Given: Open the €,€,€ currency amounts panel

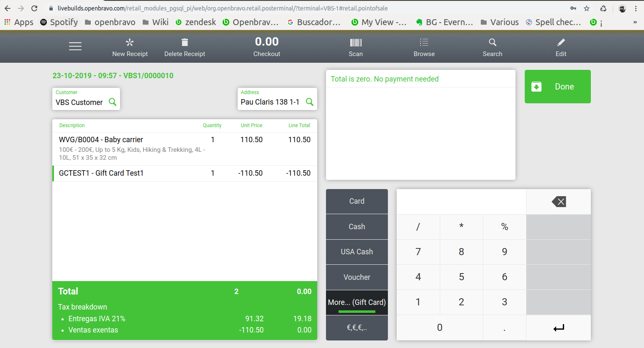Looking at the screenshot, I should [x=357, y=328].
